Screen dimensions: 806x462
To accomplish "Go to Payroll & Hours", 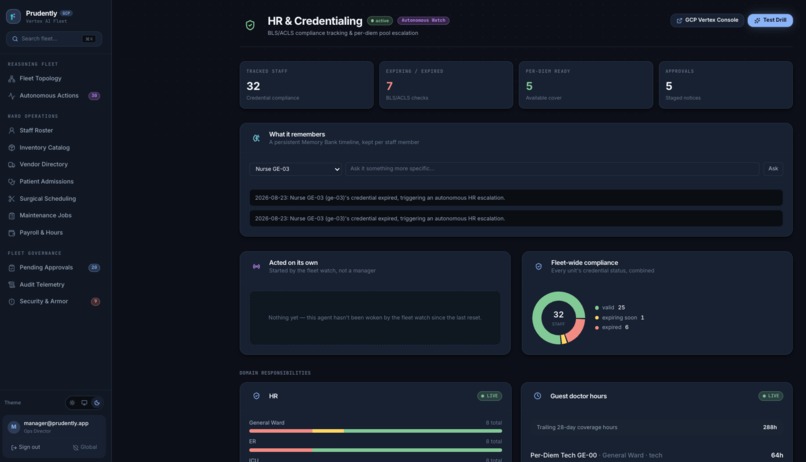I will click(x=54, y=233).
